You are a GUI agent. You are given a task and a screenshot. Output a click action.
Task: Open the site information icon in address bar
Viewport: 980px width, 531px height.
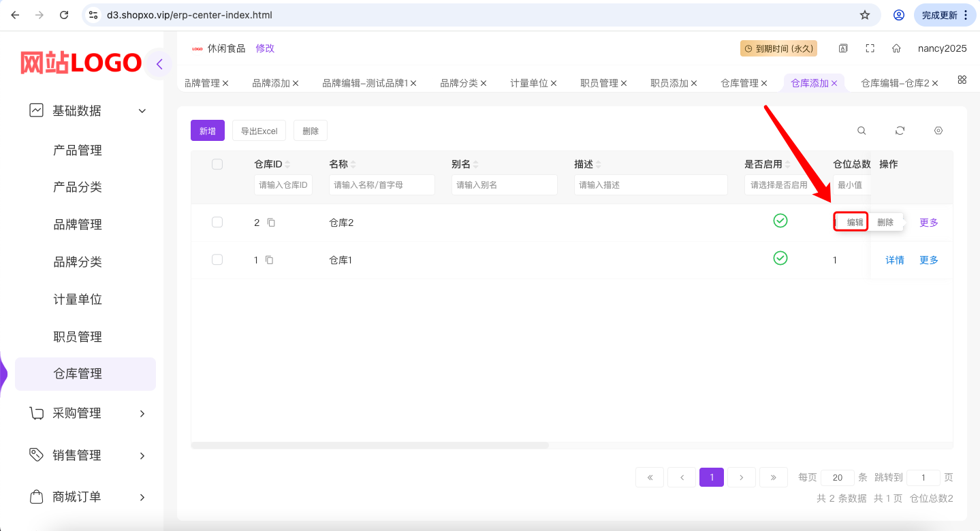click(94, 15)
